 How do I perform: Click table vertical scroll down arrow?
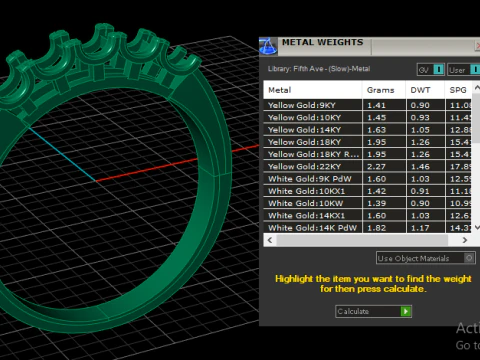coord(477,227)
